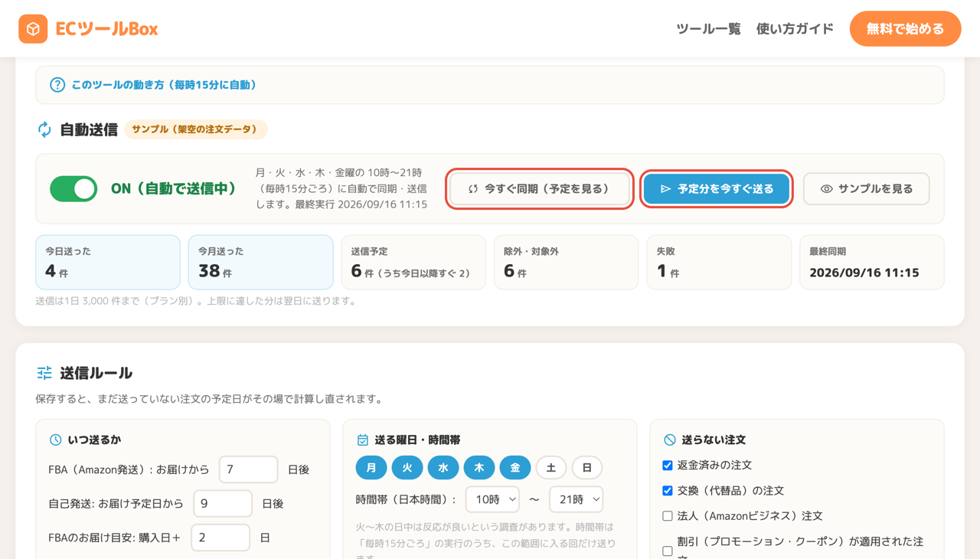This screenshot has height=559, width=980.
Task: Click the FBAのお届け目安 field containing 2
Action: (x=220, y=538)
